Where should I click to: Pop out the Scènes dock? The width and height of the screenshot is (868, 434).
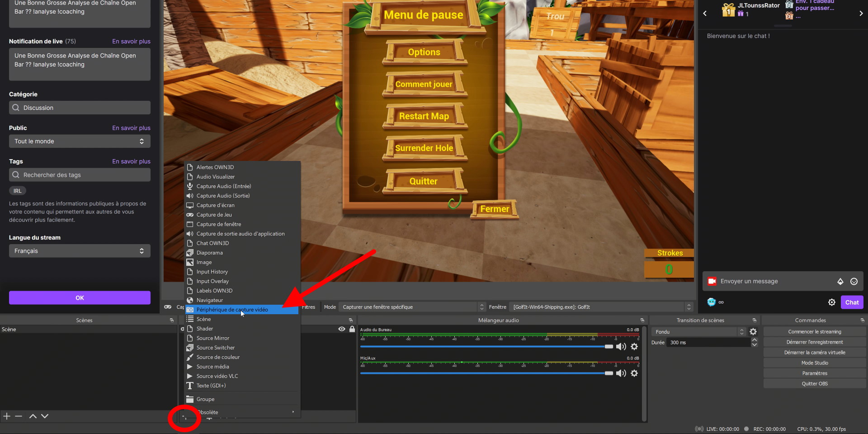(x=172, y=320)
